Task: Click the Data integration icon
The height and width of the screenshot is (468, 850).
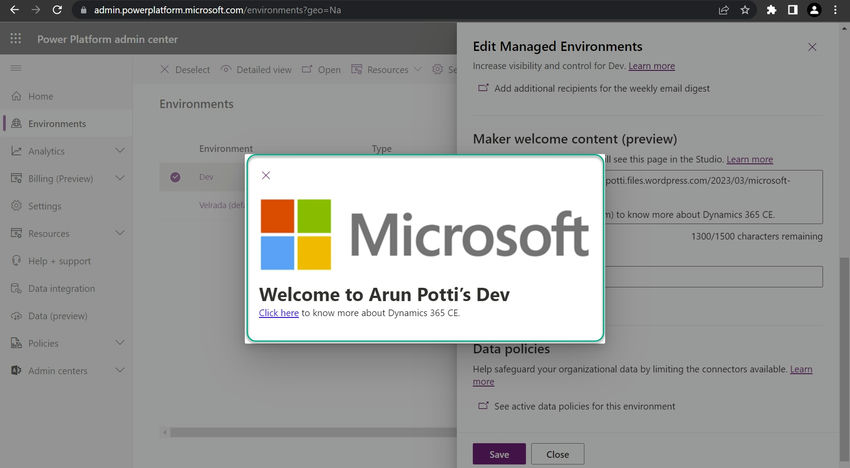Action: coord(17,288)
